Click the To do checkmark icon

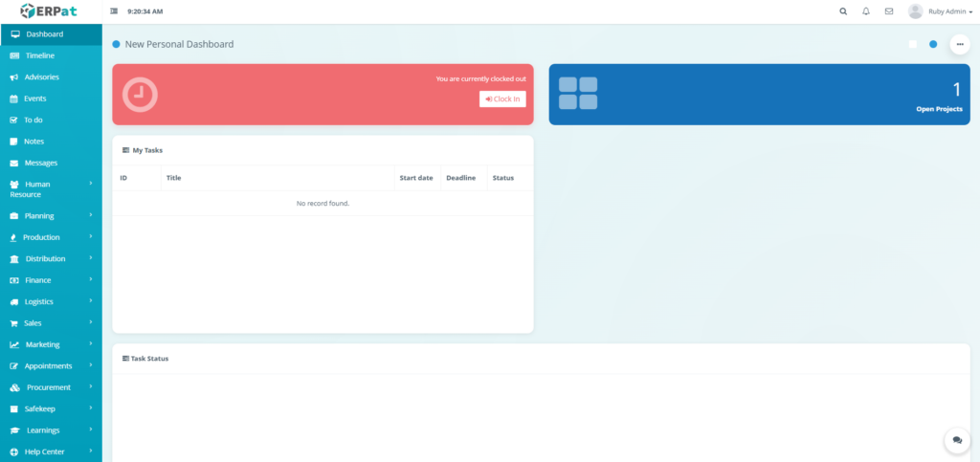click(x=13, y=120)
